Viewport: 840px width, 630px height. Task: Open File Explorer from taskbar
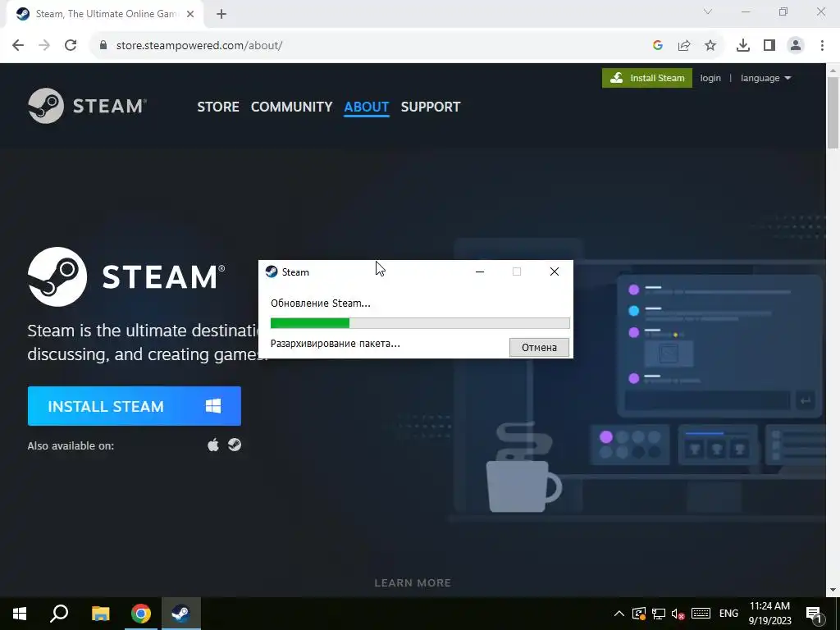[100, 614]
